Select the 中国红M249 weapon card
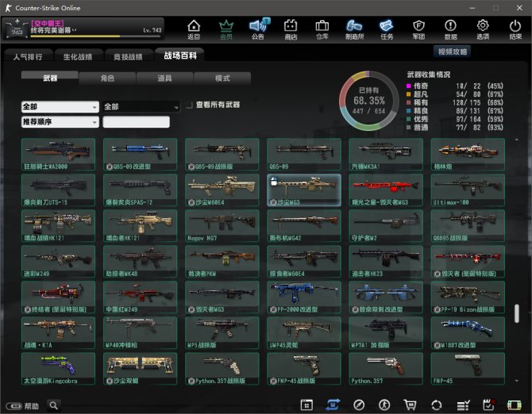The image size is (532, 414). (140, 297)
